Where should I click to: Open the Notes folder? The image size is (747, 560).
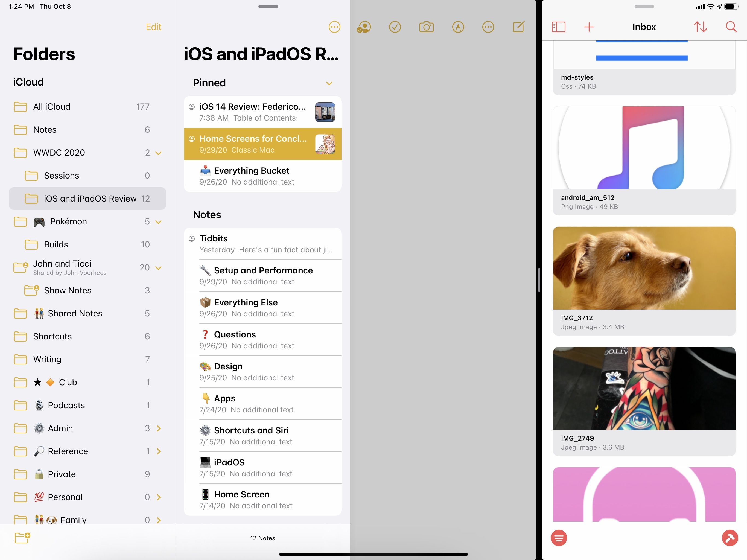[x=87, y=130]
